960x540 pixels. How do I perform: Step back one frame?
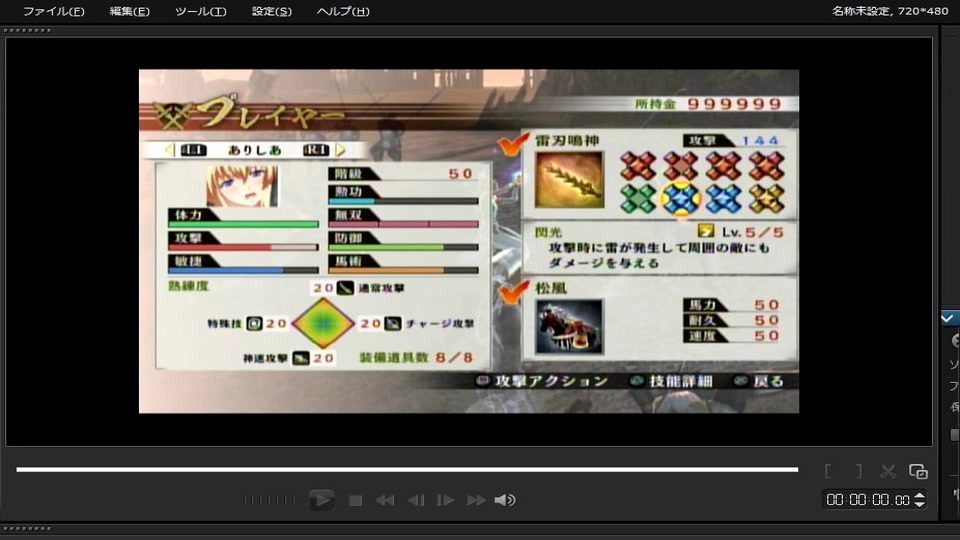coord(416,500)
